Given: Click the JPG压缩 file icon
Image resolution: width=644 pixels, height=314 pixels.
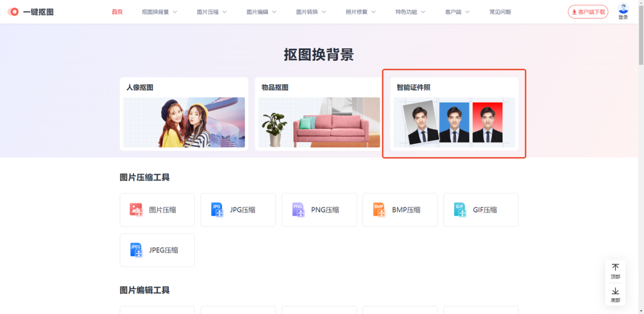Looking at the screenshot, I should pos(217,210).
